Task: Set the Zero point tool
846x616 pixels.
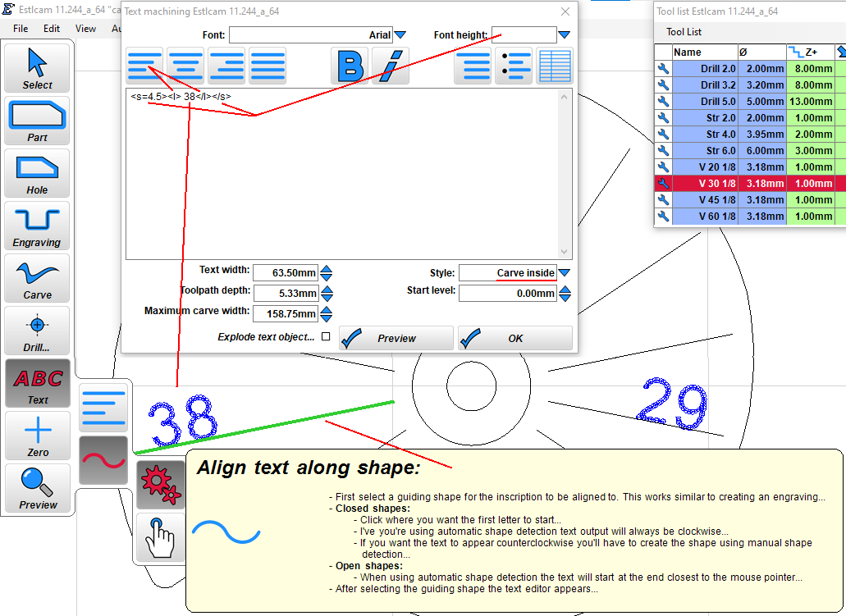Action: 37,436
